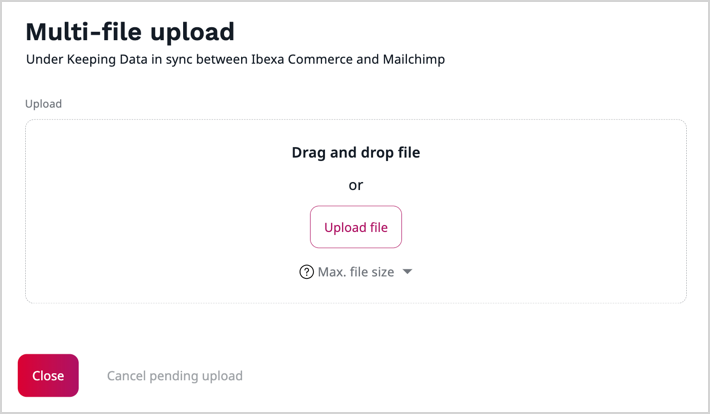Click the Upload file button
Screen dimensions: 710x414
[355, 227]
